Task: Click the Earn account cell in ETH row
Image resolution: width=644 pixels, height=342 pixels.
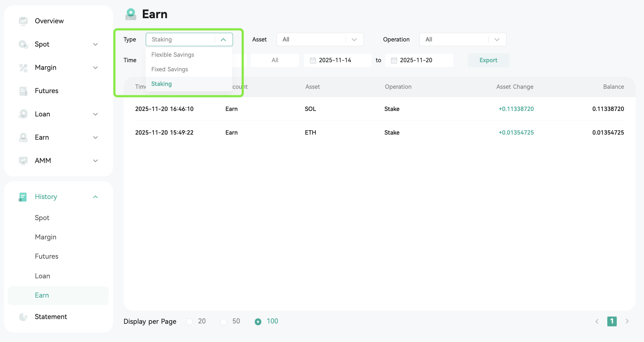Action: point(232,133)
